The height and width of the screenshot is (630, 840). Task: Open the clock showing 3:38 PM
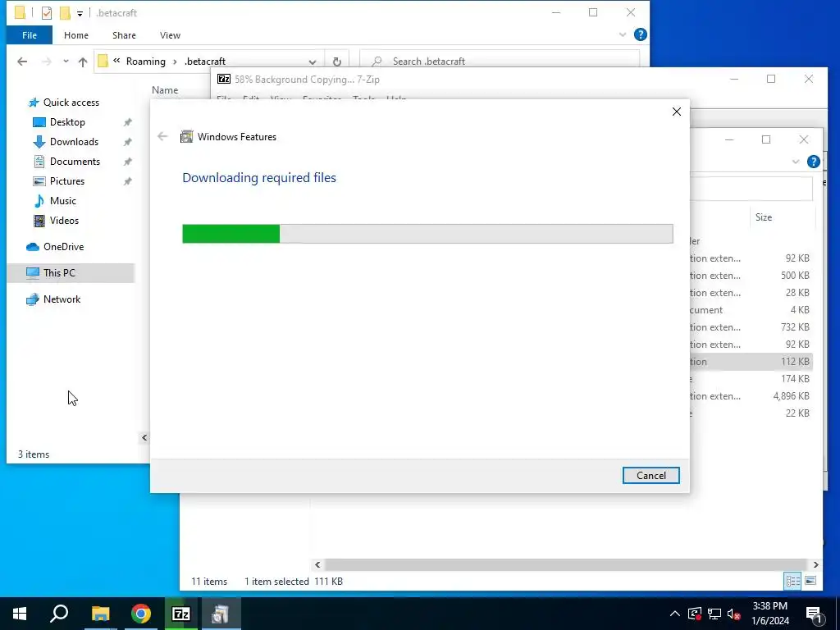(769, 614)
